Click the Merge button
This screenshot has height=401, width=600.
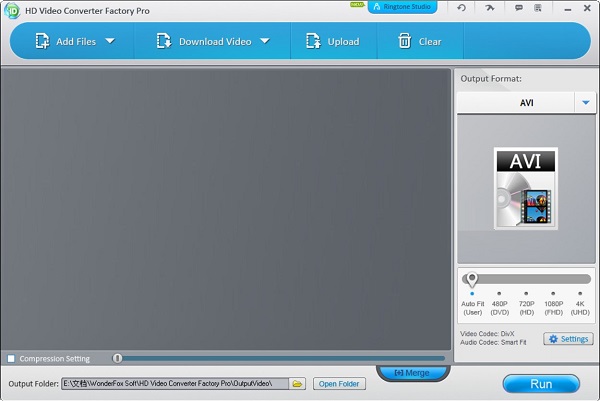point(412,373)
